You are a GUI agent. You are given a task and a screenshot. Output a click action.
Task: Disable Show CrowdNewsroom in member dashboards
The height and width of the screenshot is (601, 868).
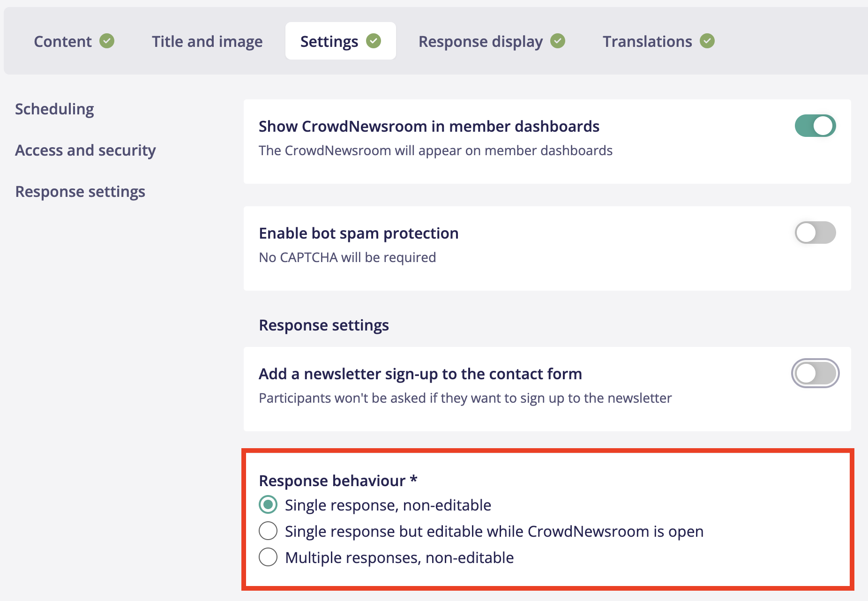point(815,126)
